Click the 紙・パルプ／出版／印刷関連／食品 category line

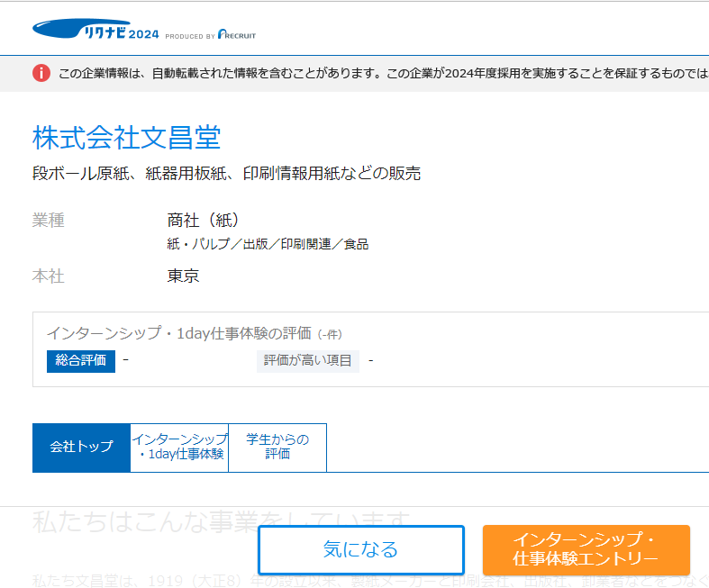pyautogui.click(x=267, y=244)
